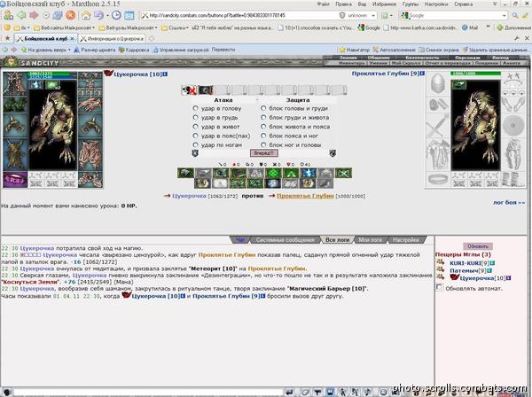Click the underlined 'Проклятье Глубин' link

click(x=305, y=196)
